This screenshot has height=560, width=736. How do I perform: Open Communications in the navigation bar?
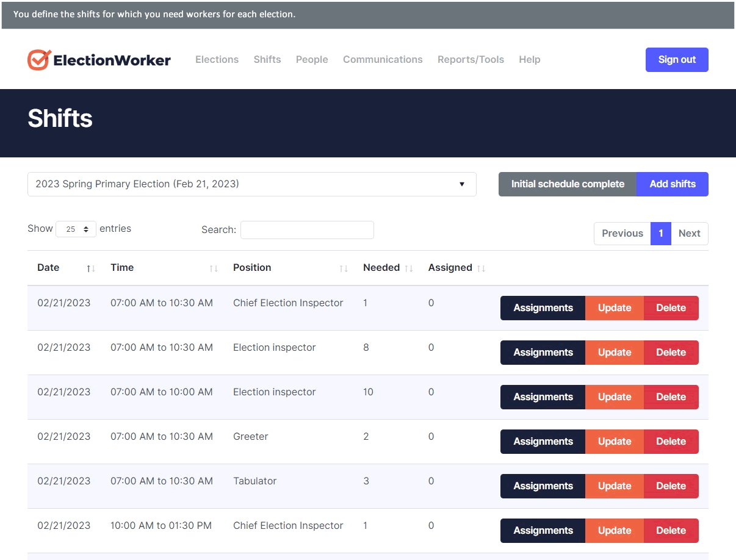pyautogui.click(x=383, y=60)
